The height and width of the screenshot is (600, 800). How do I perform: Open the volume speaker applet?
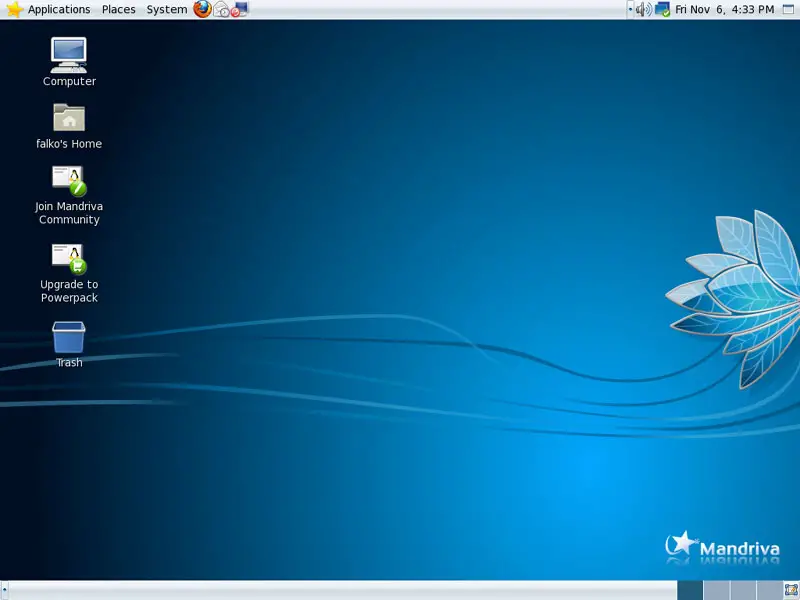[643, 9]
